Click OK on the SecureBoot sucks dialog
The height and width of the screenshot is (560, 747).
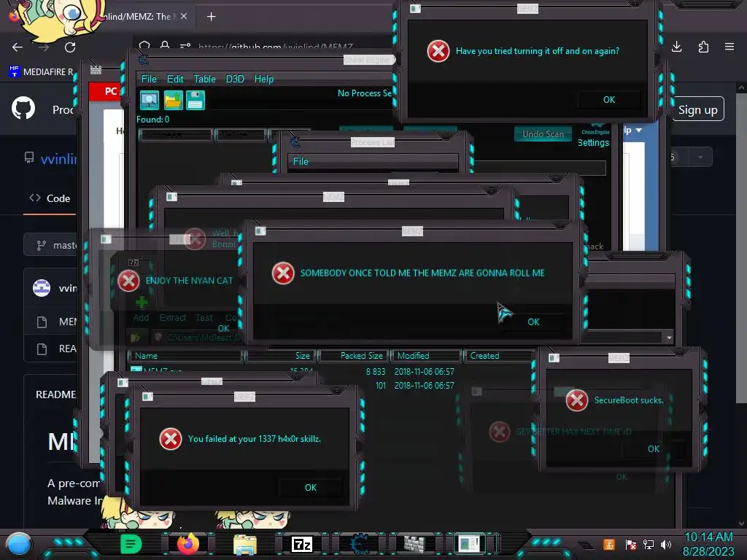click(x=654, y=448)
